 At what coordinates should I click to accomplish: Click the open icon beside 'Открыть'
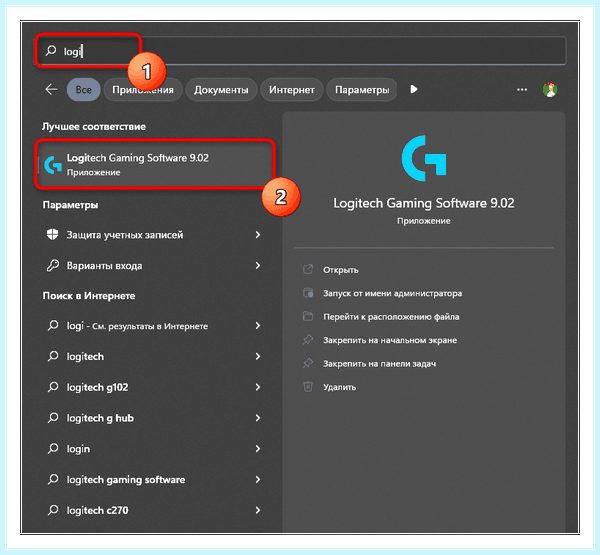pyautogui.click(x=308, y=269)
